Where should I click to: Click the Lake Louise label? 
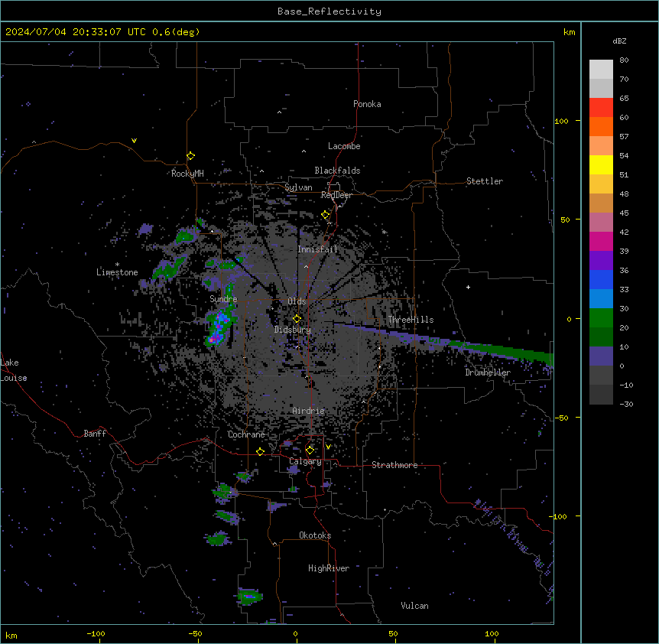[x=14, y=370]
